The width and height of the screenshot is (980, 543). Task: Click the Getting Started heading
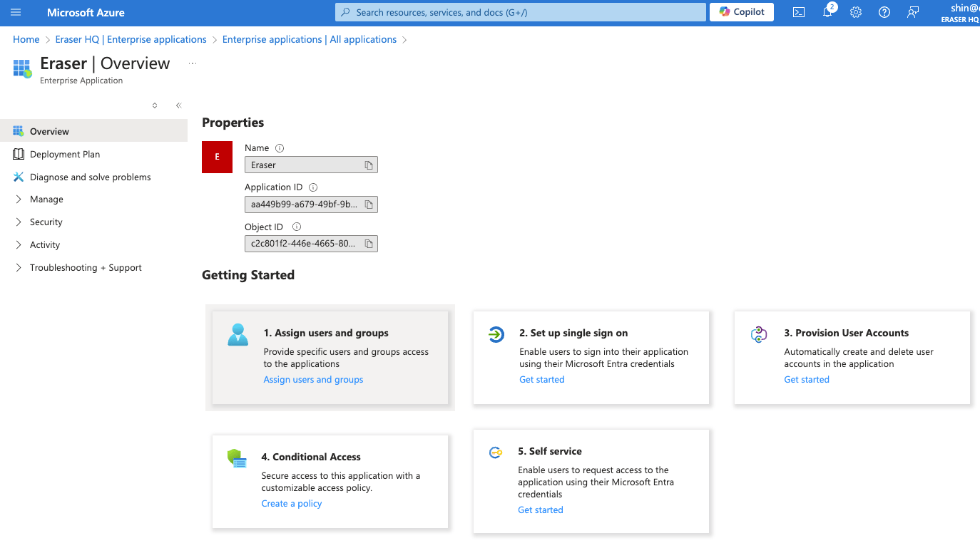pyautogui.click(x=248, y=275)
